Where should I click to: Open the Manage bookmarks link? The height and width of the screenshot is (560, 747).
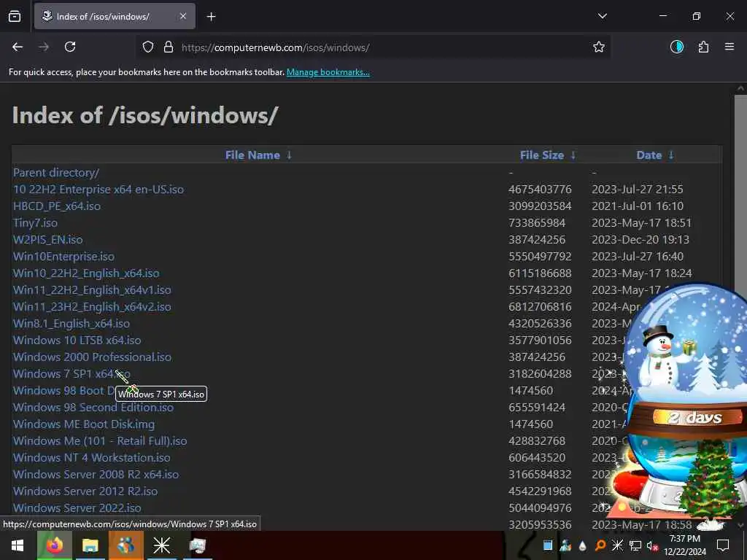pos(328,72)
